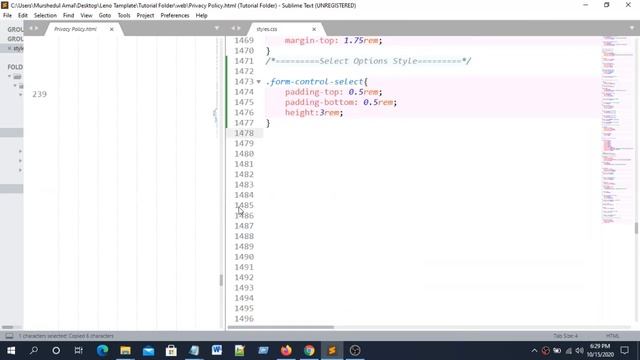
Task: Switch to the styles.css tab
Action: click(267, 29)
